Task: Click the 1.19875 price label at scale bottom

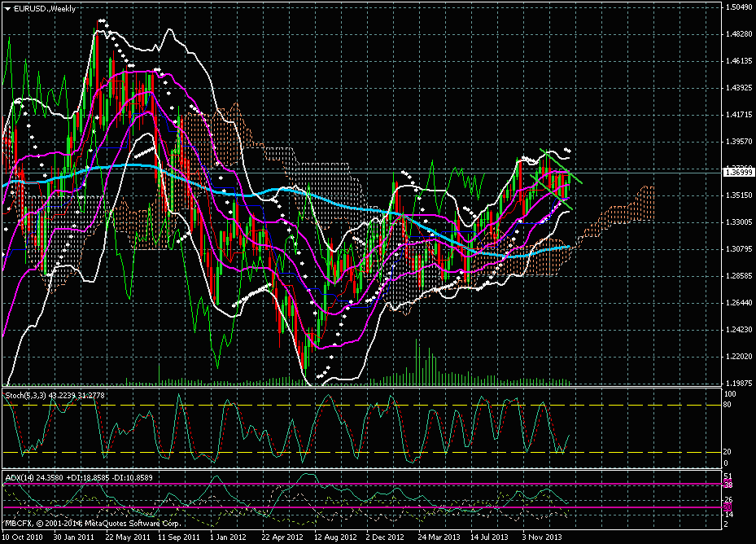Action: point(739,382)
